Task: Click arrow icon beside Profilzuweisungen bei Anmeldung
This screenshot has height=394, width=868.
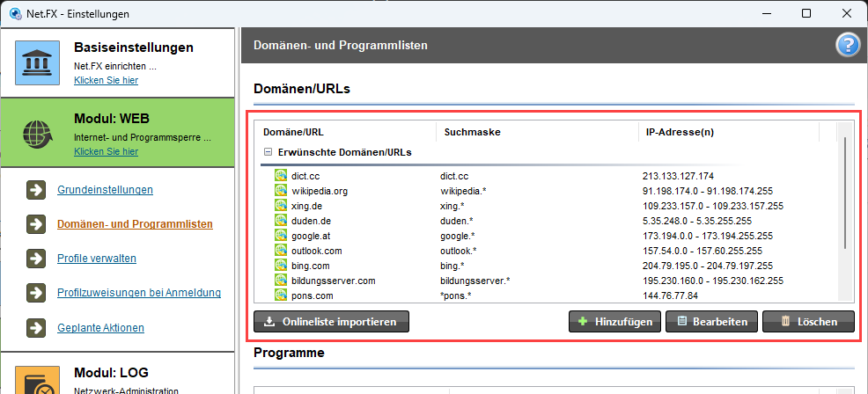Action: [36, 293]
